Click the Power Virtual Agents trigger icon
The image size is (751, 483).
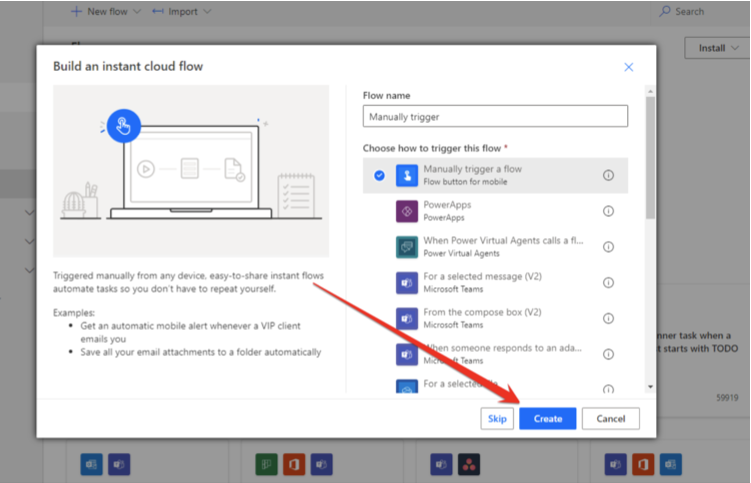click(x=407, y=247)
